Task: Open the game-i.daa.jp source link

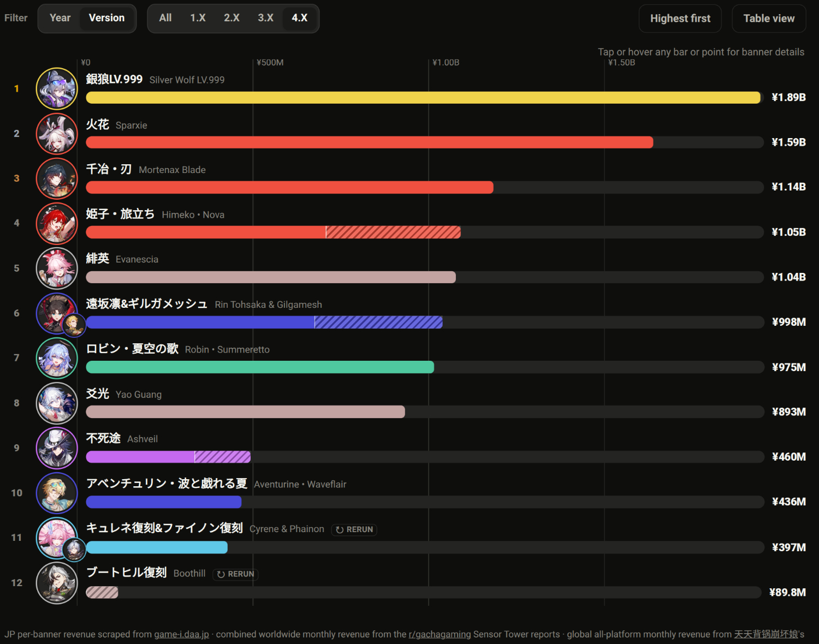Action: point(181,634)
